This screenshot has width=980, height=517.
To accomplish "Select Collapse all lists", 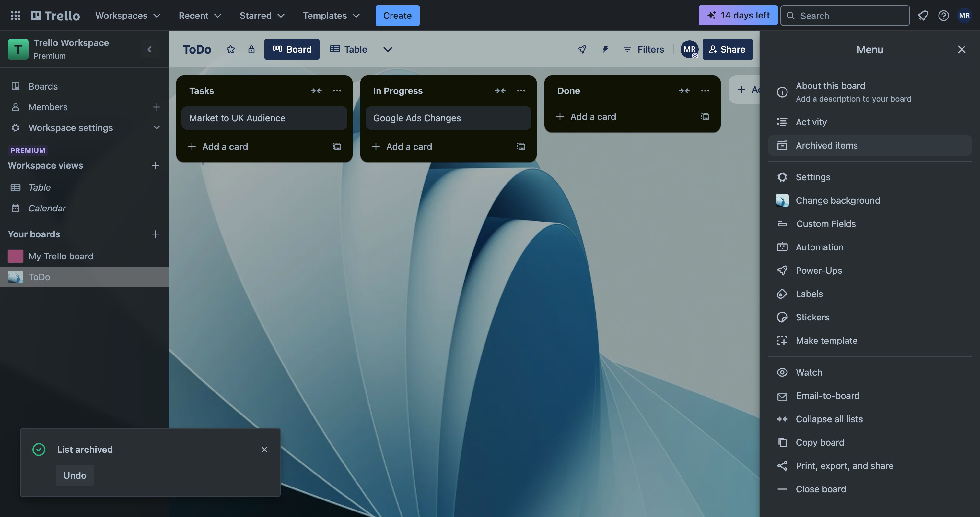I will (x=870, y=419).
